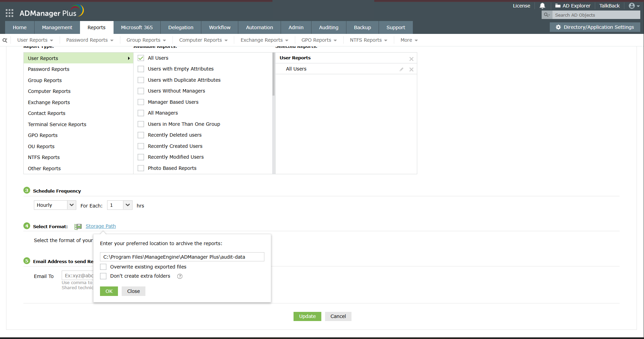
Task: Select Terminal Service Reports report type
Action: click(x=78, y=124)
